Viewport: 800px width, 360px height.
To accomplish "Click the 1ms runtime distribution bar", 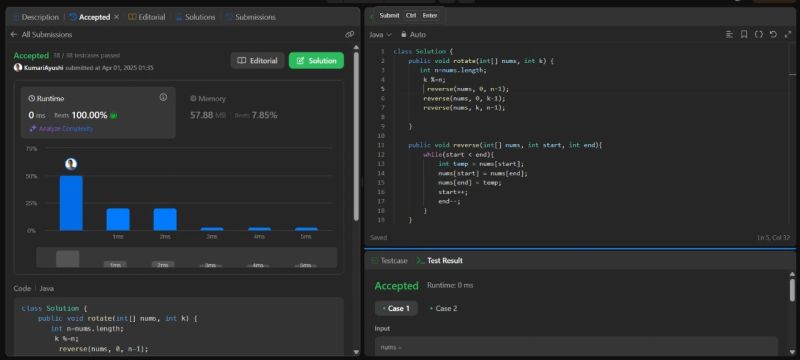I will (x=118, y=219).
